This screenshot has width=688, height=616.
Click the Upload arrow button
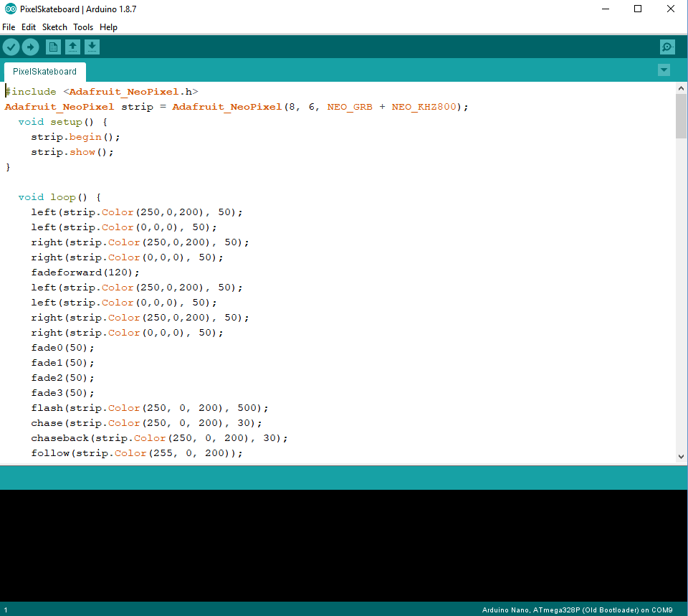point(30,47)
